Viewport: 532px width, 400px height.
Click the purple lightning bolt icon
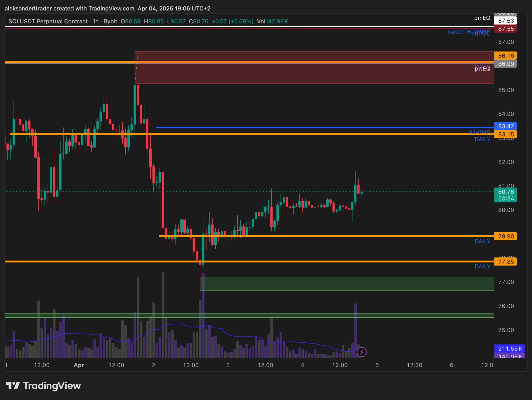[x=361, y=352]
